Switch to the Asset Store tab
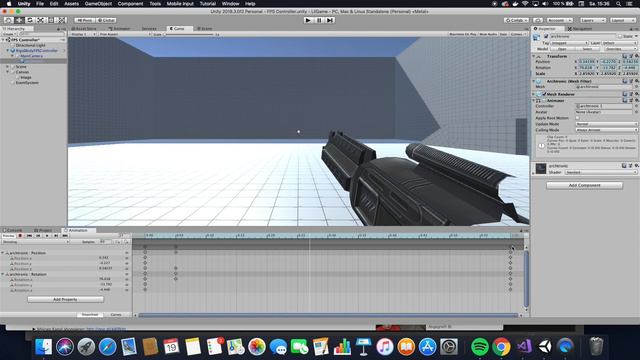Viewport: 640px width, 360px height. pyautogui.click(x=84, y=29)
